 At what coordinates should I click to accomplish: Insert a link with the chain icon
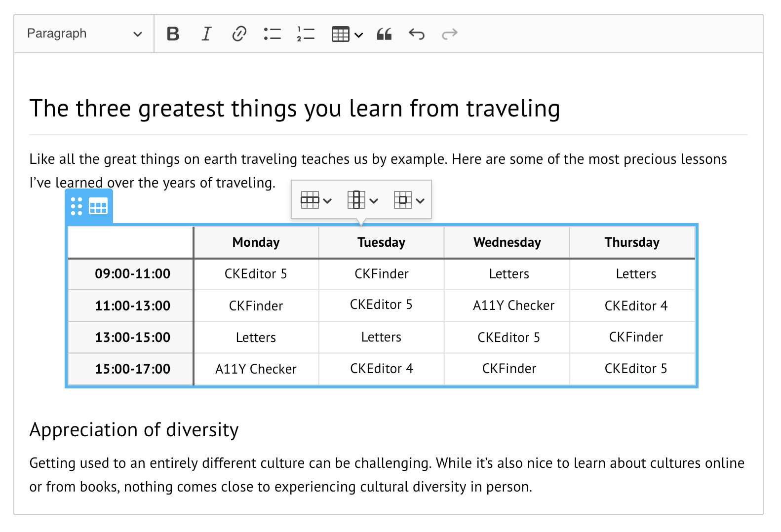(239, 34)
